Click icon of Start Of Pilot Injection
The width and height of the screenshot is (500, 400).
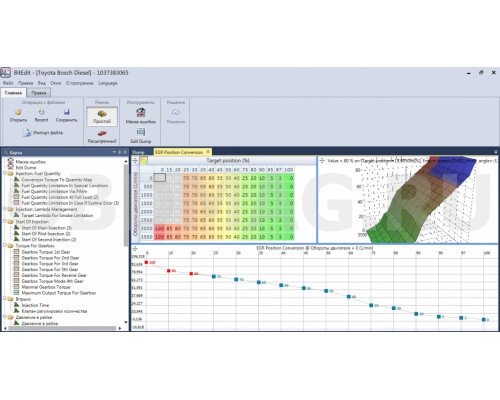(x=16, y=233)
